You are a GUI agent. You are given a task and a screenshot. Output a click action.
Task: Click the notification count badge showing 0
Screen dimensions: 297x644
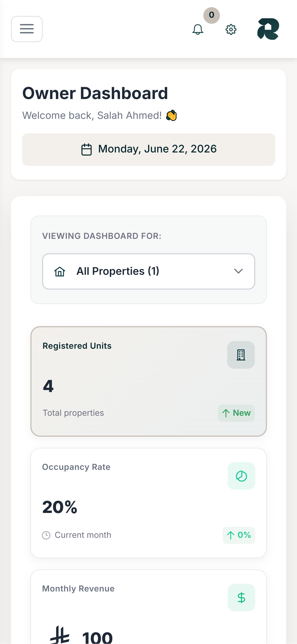point(212,15)
